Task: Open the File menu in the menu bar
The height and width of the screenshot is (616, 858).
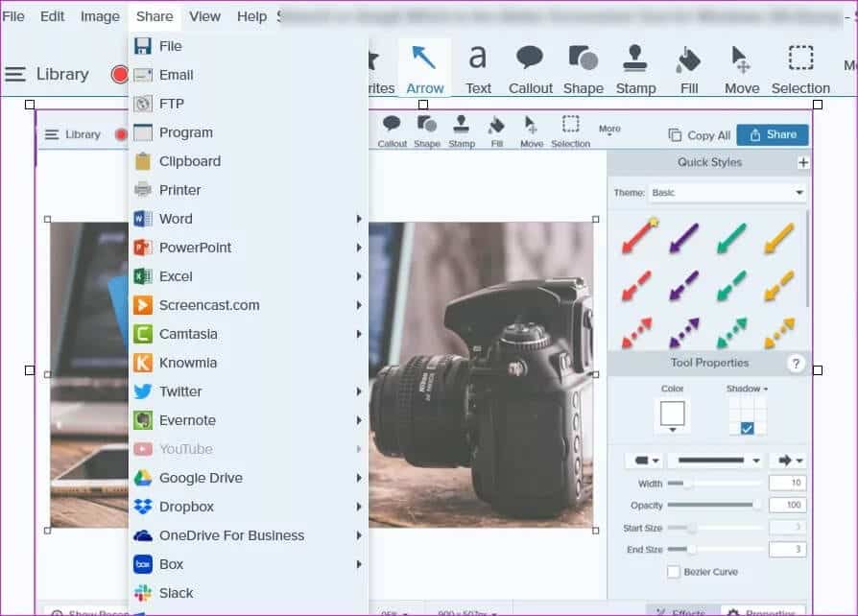Action: (x=13, y=16)
